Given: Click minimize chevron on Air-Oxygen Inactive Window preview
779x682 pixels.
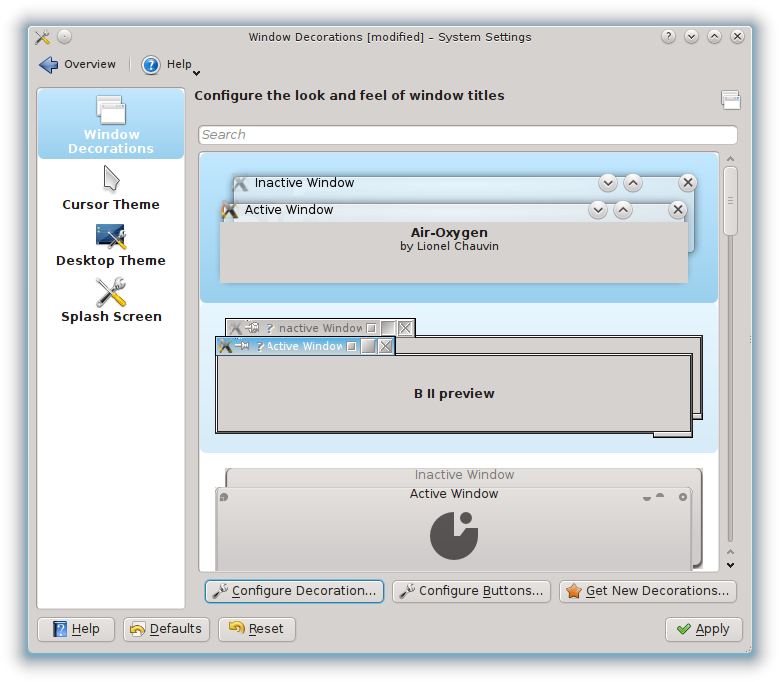Looking at the screenshot, I should (608, 183).
